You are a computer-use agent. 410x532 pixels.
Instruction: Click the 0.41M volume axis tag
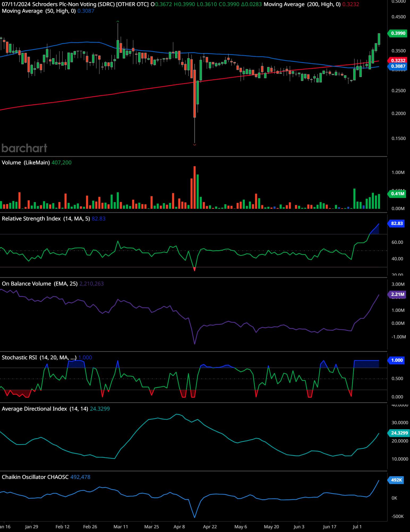pos(397,194)
